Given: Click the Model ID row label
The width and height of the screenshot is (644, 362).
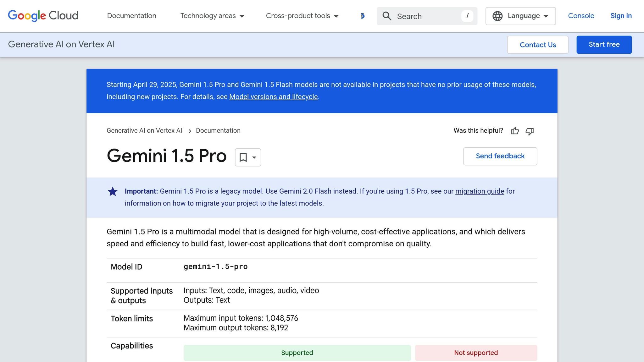Looking at the screenshot, I should (126, 267).
